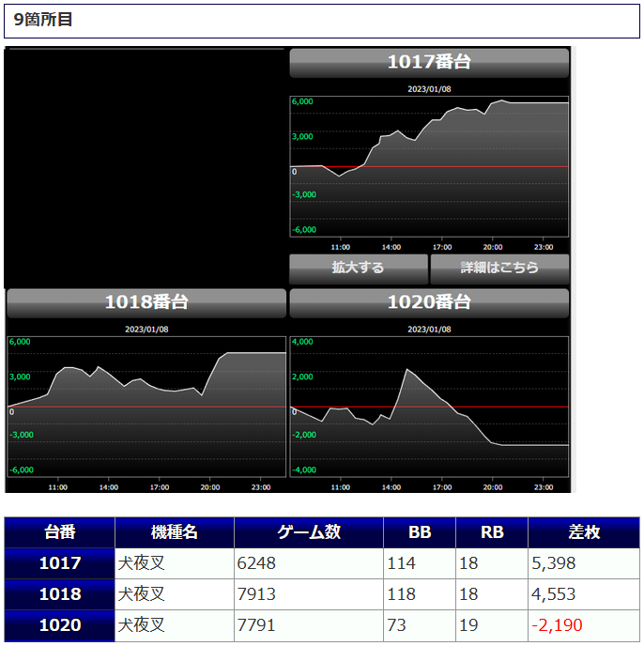The width and height of the screenshot is (644, 646).
Task: Click 犬夜叉 in the 1020 row
Action: 142,625
